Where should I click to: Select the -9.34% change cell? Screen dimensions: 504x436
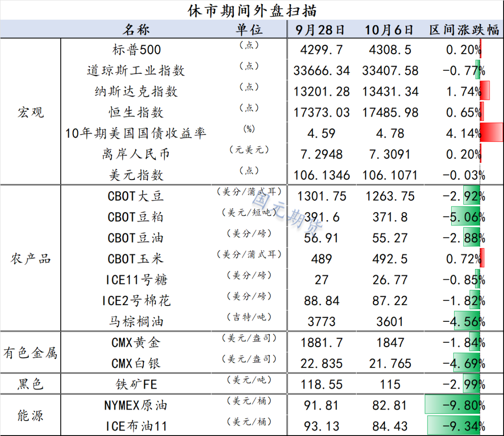point(464,426)
